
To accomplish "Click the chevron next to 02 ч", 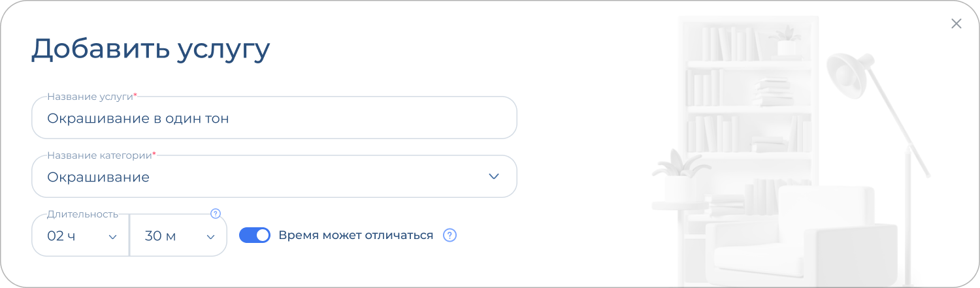I will 112,236.
